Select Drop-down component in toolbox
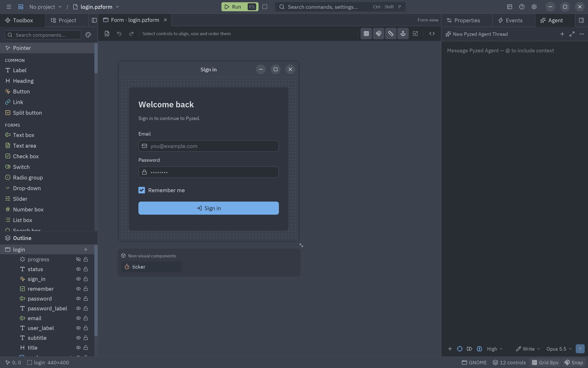This screenshot has height=368, width=588. (47, 188)
